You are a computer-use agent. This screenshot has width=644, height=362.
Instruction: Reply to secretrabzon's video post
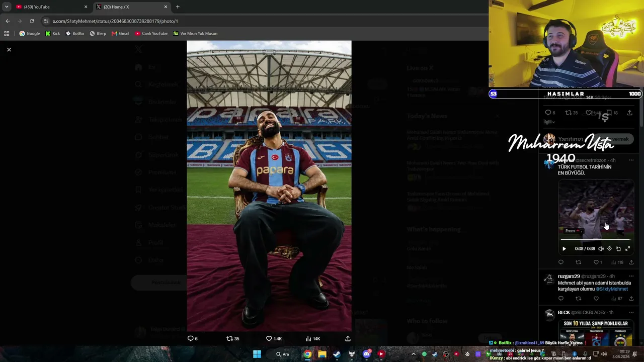click(x=561, y=262)
